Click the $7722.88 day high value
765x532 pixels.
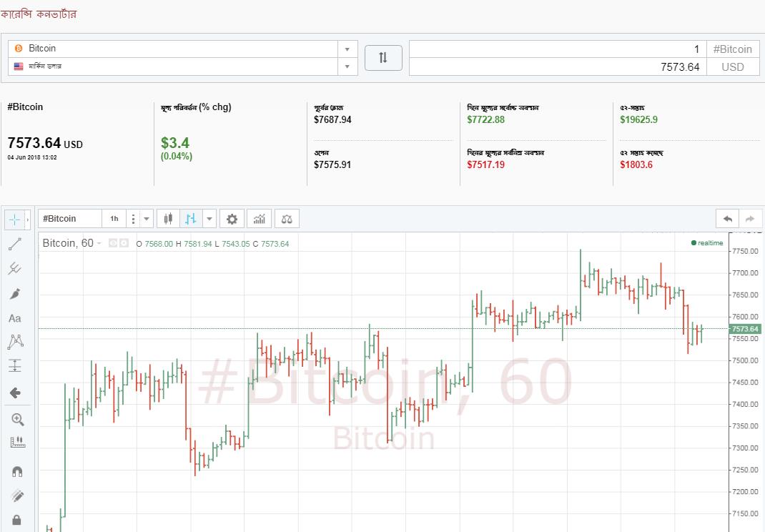[x=486, y=119]
